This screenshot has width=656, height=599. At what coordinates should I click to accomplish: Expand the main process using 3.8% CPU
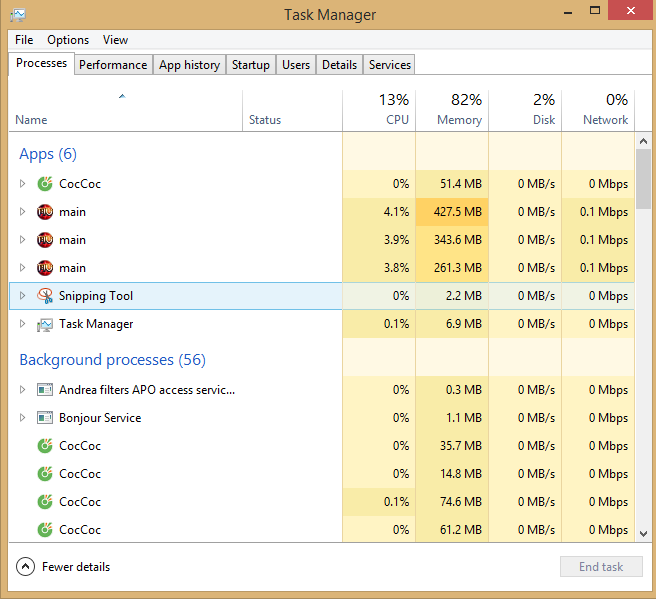click(x=23, y=268)
